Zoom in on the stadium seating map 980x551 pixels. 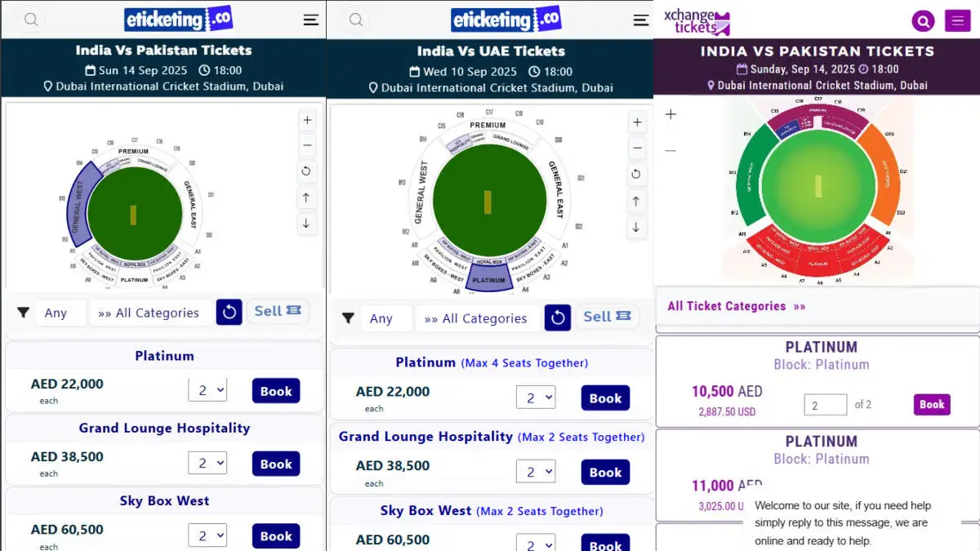point(307,120)
